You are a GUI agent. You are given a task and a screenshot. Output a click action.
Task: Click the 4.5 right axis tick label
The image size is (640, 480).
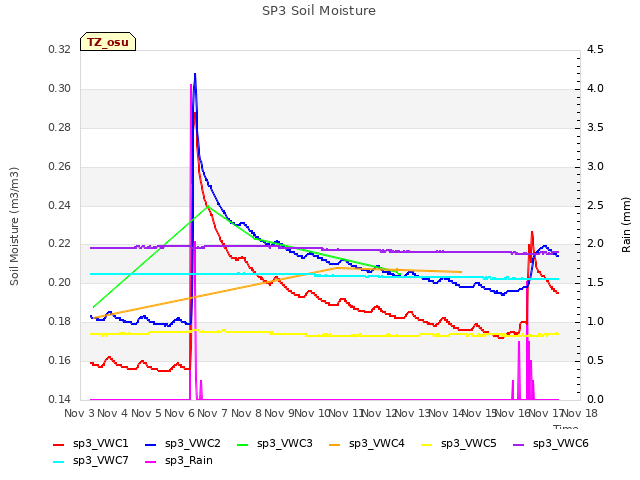click(595, 50)
